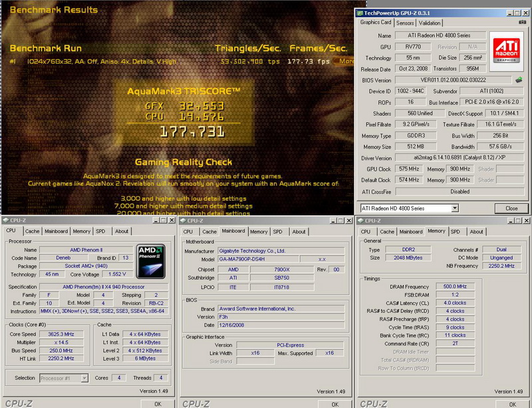Viewport: 532px width, 408px height.
Task: Click the AMD Phenom(tm) II X4 940 specification
Action: pos(104,287)
